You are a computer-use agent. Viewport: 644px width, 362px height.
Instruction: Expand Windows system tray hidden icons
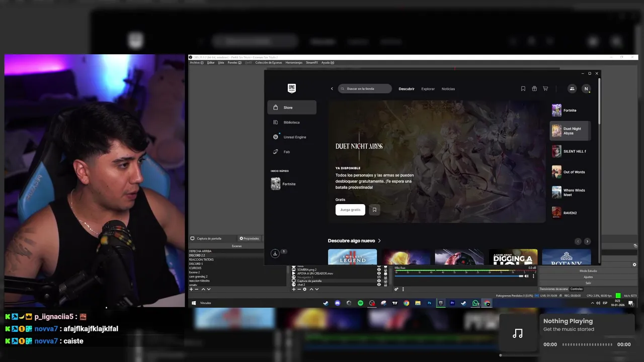[x=592, y=303]
